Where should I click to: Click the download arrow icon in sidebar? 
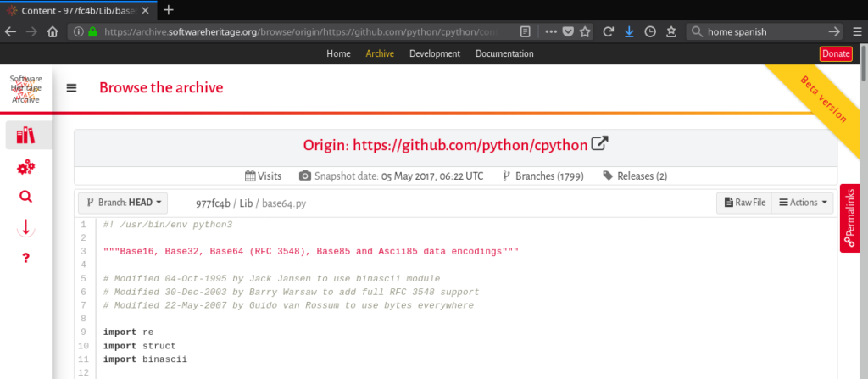25,227
